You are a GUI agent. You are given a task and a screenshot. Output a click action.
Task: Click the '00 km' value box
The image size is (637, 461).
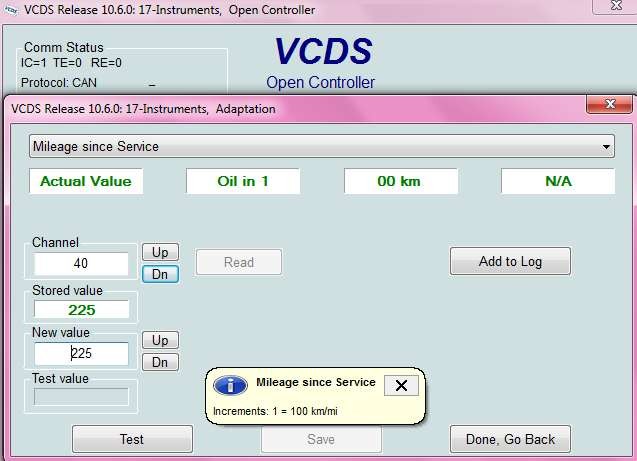401,181
